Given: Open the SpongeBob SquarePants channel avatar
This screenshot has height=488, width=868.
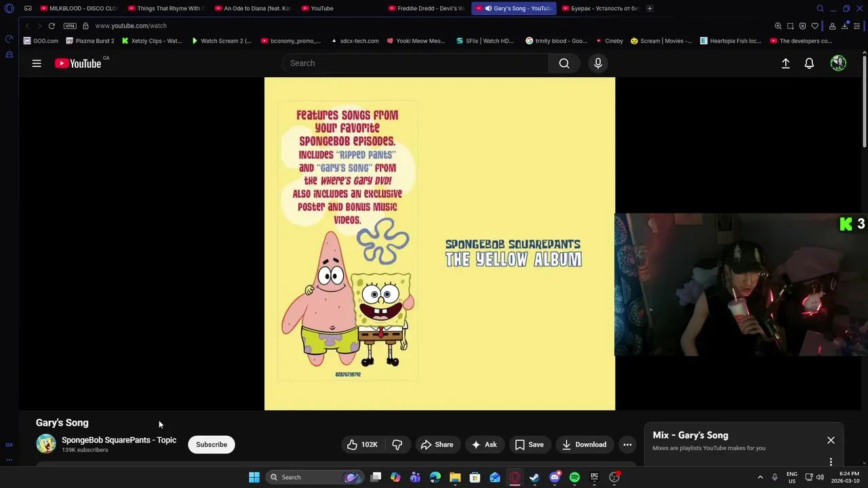Looking at the screenshot, I should (x=46, y=444).
